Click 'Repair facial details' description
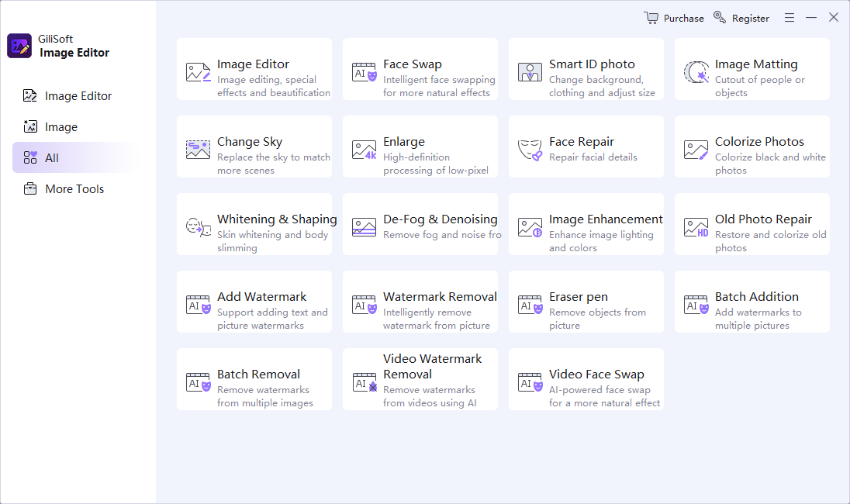 click(593, 157)
